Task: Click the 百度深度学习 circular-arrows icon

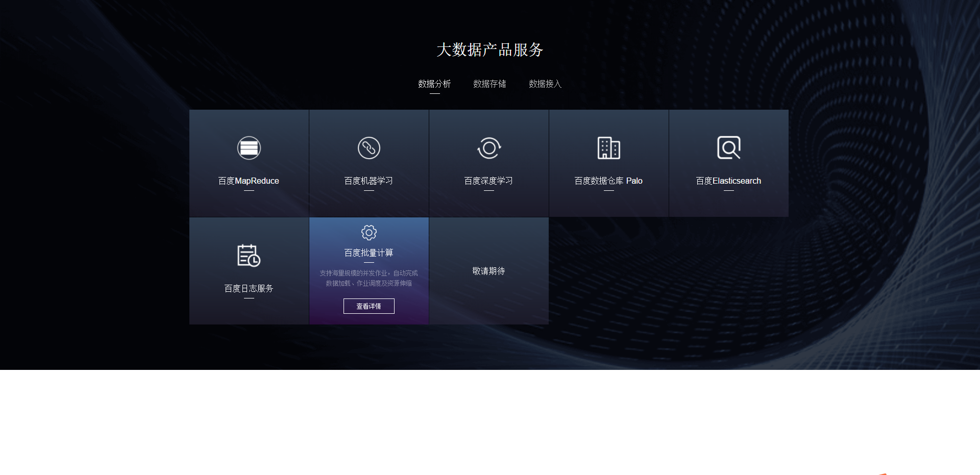Action: click(489, 148)
